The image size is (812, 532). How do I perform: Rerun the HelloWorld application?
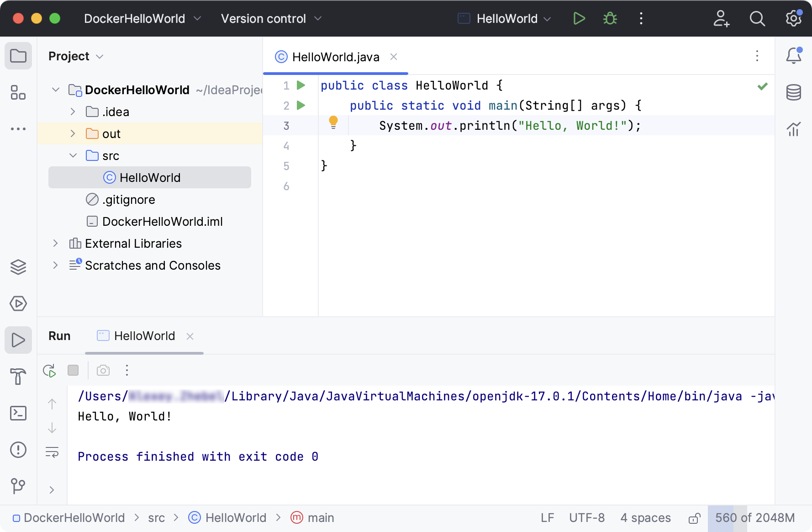(50, 370)
